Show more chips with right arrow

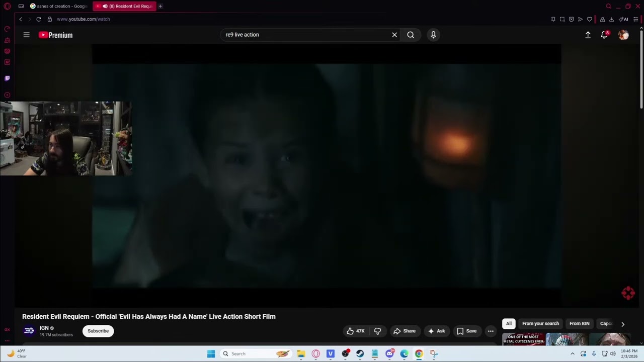coord(622,324)
